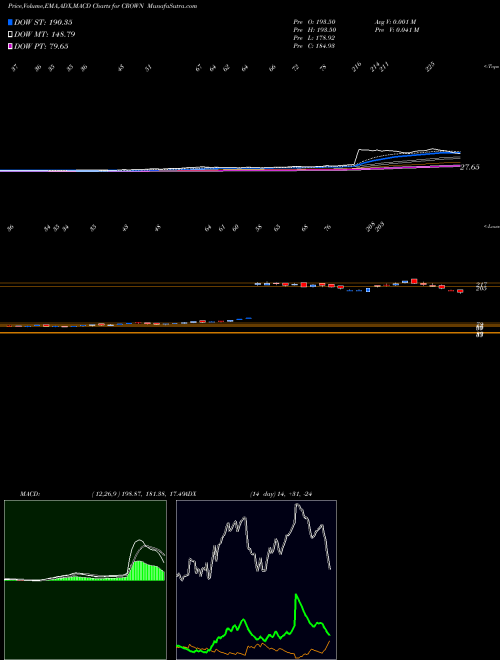Screen dimensions: 500x660
Task: Click the 'Pre V: 0.041 M' volume text
Action: click(x=396, y=30)
